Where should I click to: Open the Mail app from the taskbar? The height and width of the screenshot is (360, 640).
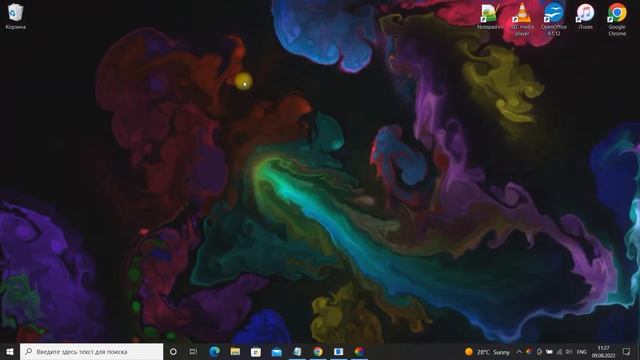[276, 351]
